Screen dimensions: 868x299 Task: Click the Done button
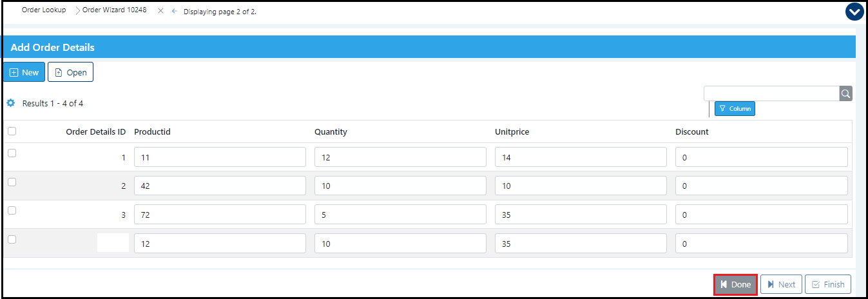(x=735, y=284)
